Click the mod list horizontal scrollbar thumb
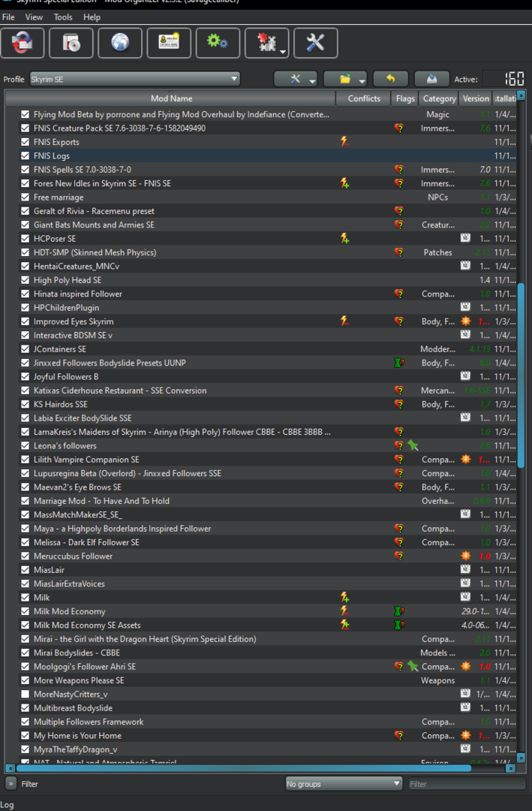The width and height of the screenshot is (532, 811). (244, 768)
